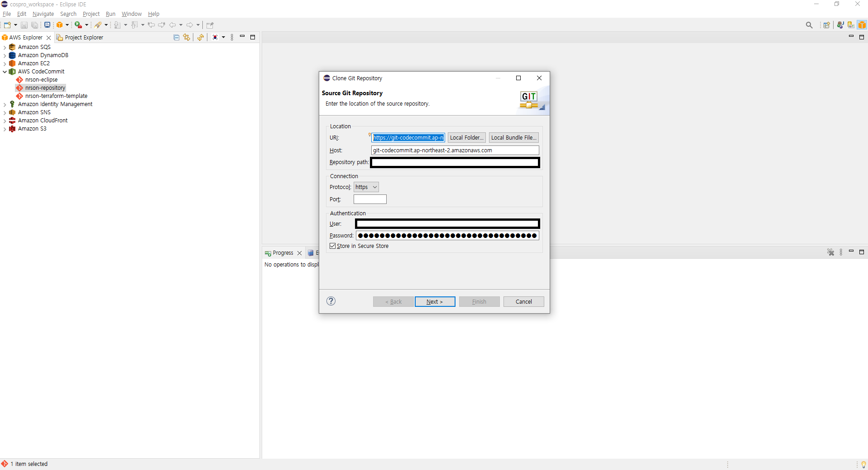Screen dimensions: 868x470
Task: Switch to the AWS Management perspective icon
Action: (862, 25)
